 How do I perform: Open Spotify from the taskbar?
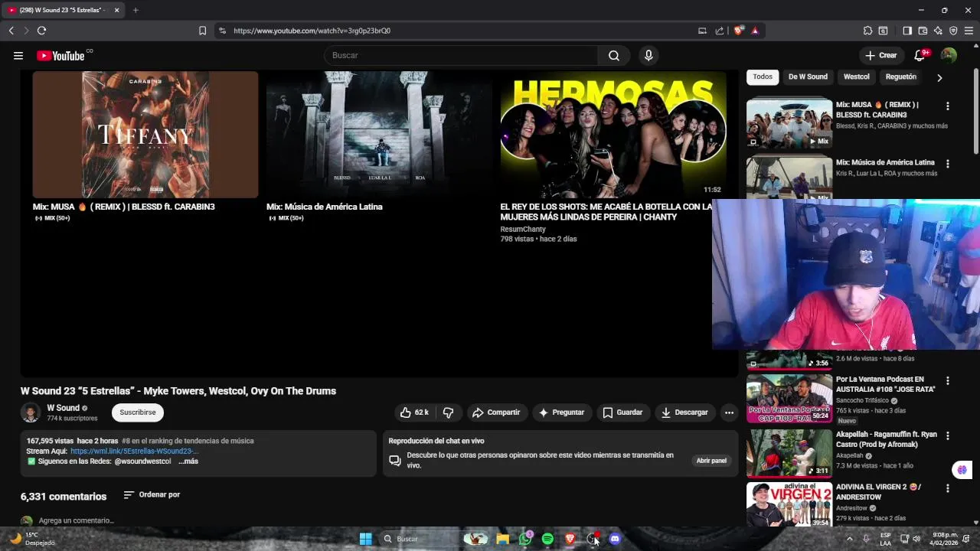(547, 539)
